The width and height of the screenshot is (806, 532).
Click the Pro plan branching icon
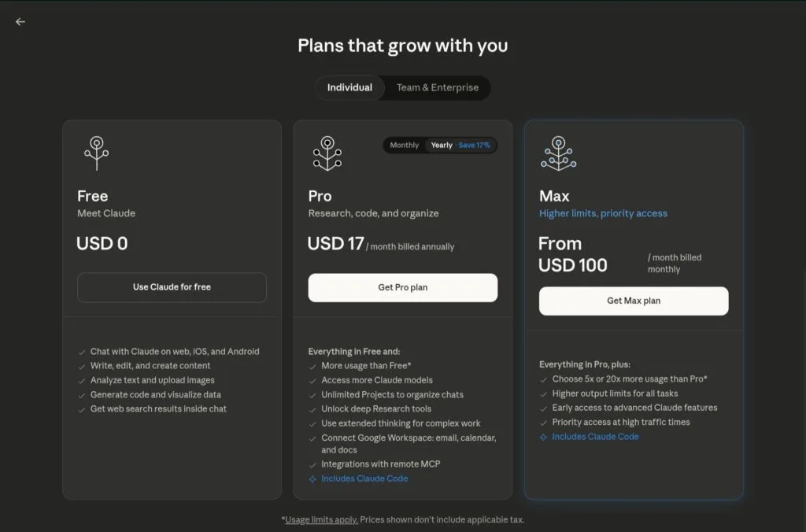327,153
